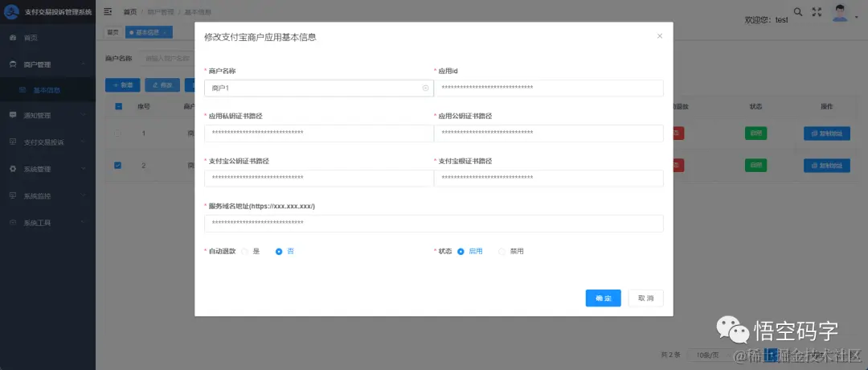Click the 修改 button in the background

click(162, 85)
